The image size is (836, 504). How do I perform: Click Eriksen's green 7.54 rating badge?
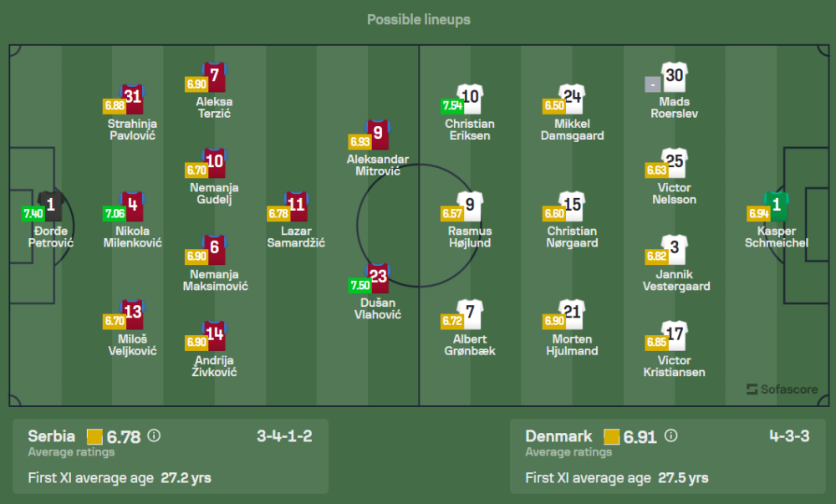point(452,106)
